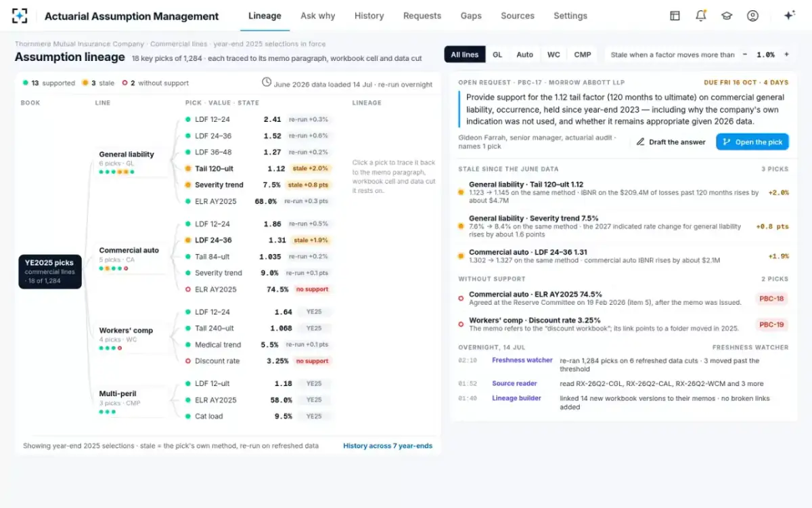
Task: Click the stale +2.0% badge
Action: (309, 169)
